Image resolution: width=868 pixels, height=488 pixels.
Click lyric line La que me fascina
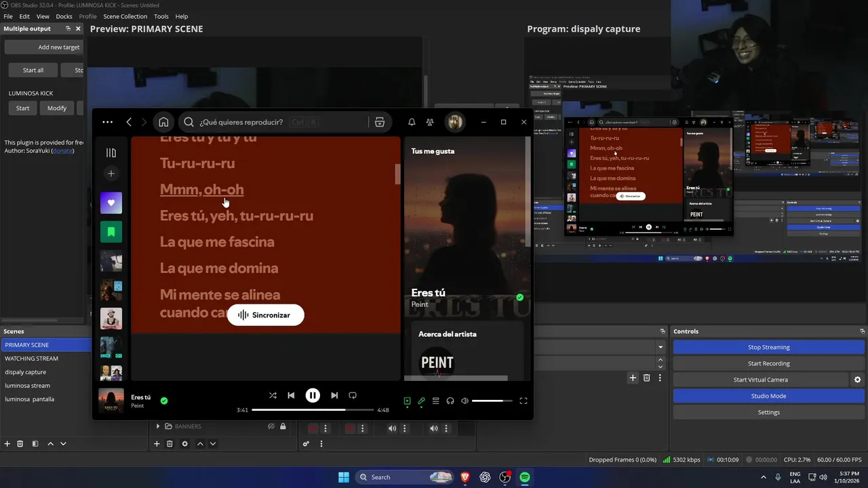tap(217, 242)
